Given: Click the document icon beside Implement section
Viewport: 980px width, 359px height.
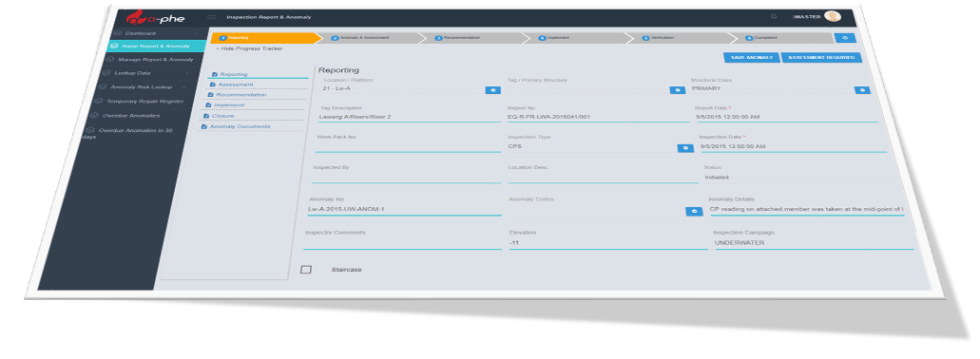Looking at the screenshot, I should [x=208, y=105].
